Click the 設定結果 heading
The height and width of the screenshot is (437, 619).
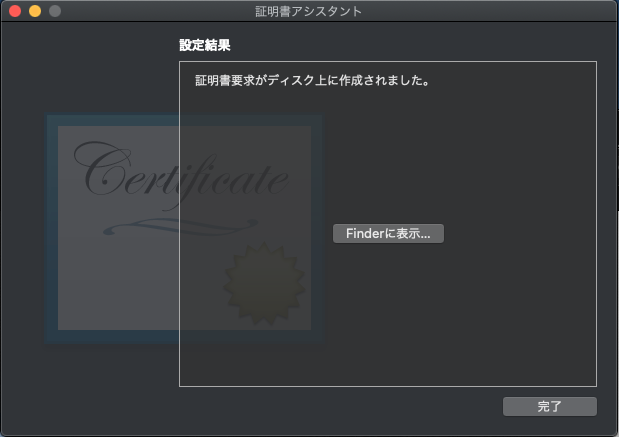[205, 45]
